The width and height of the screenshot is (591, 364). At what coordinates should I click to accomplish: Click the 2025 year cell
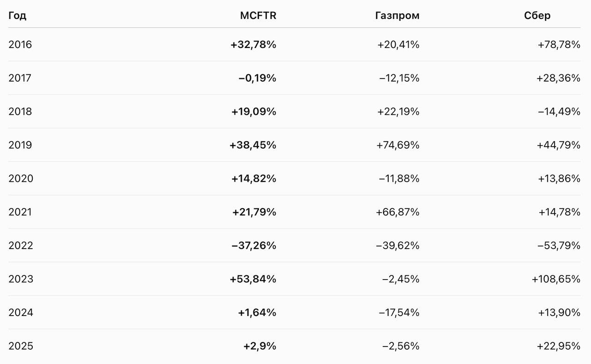point(21,346)
